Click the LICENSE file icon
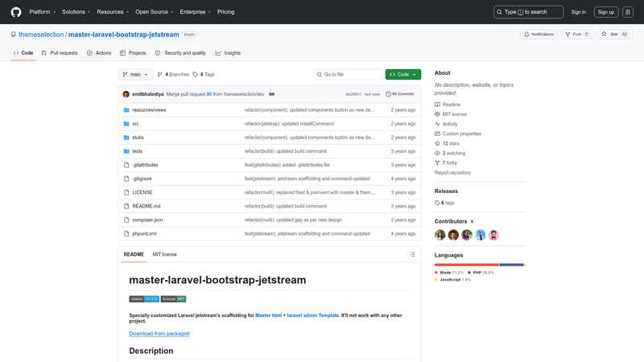644x362 pixels. click(x=126, y=192)
